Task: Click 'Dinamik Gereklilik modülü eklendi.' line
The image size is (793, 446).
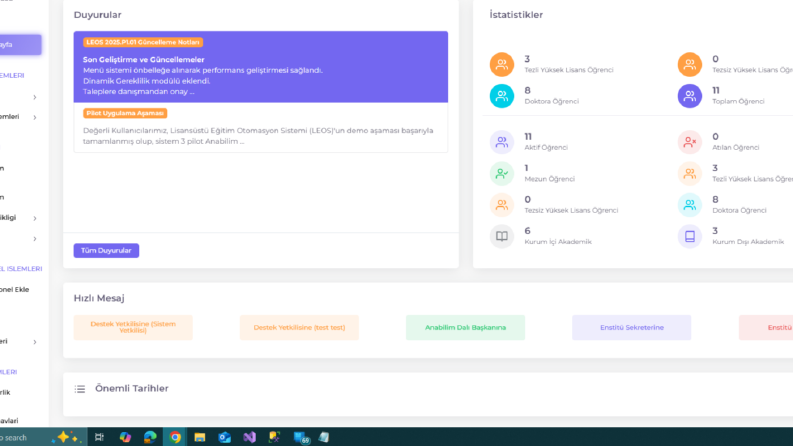Action: pos(147,81)
